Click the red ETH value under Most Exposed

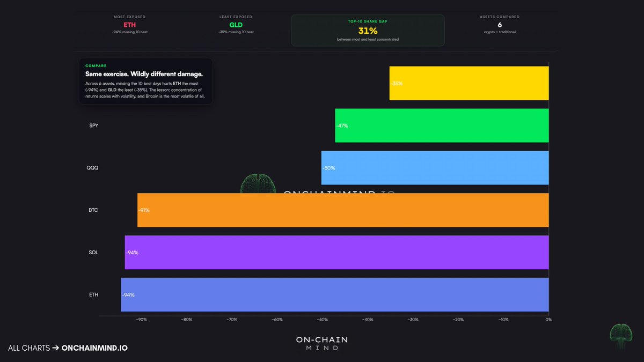point(129,25)
